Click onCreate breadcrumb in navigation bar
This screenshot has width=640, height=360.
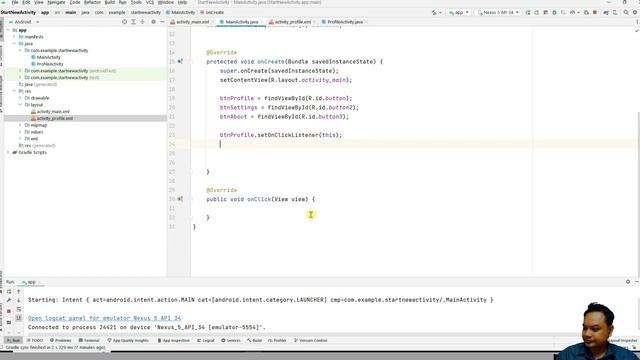[x=212, y=12]
